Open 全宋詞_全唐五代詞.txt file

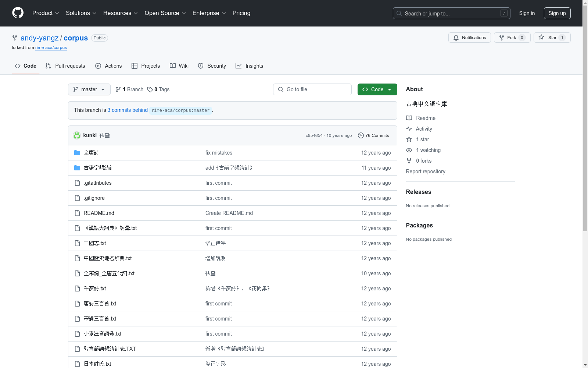click(x=109, y=273)
